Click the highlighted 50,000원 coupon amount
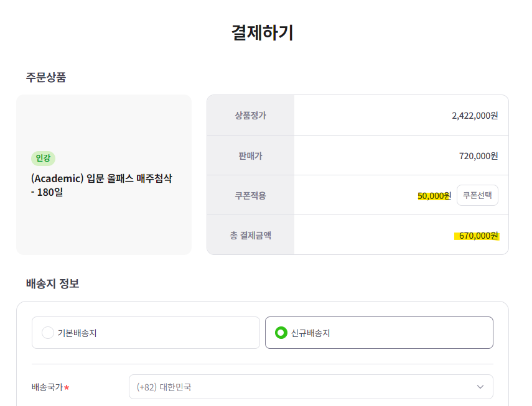 (434, 196)
